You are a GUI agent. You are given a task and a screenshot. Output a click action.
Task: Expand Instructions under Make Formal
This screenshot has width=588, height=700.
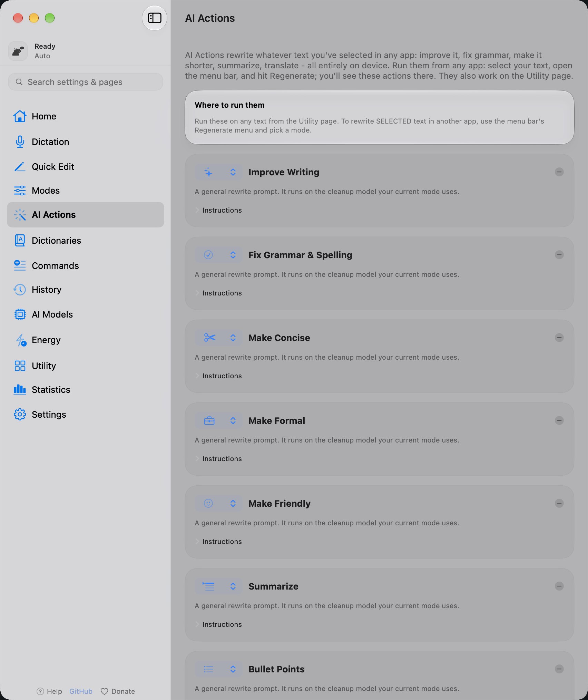(x=218, y=459)
